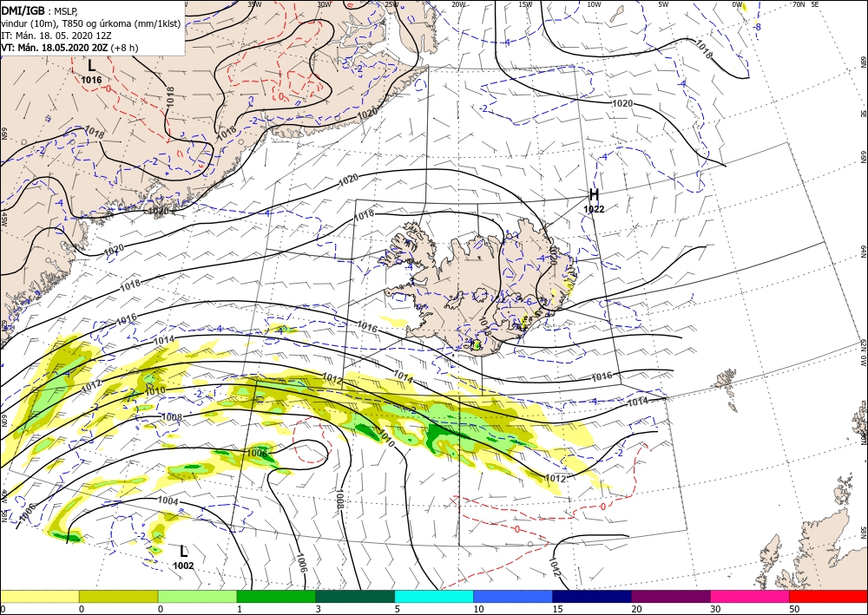Click the '10W' longitude label

594,4
